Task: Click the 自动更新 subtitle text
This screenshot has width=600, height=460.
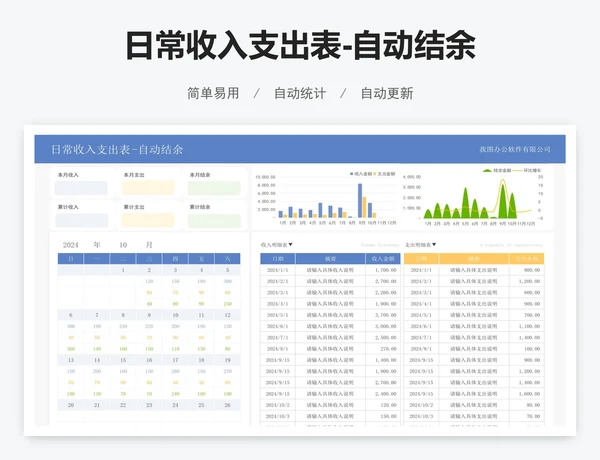Action: [387, 93]
